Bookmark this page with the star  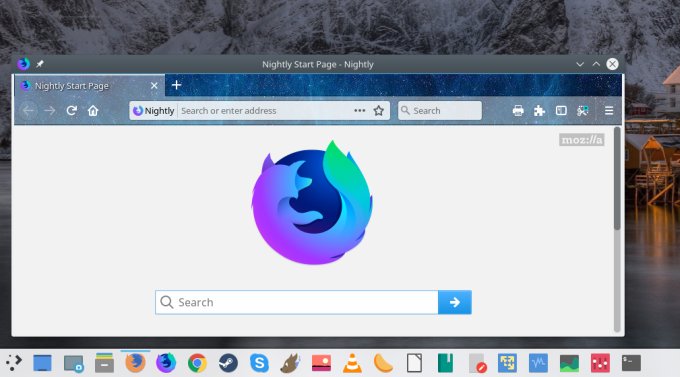click(379, 111)
